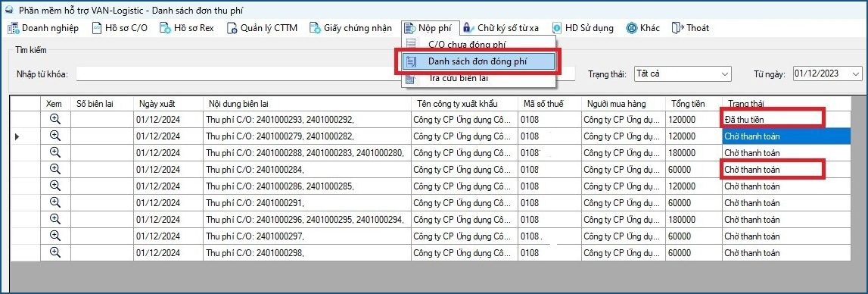
Task: Click the HD Sử dụng info icon
Action: (556, 28)
